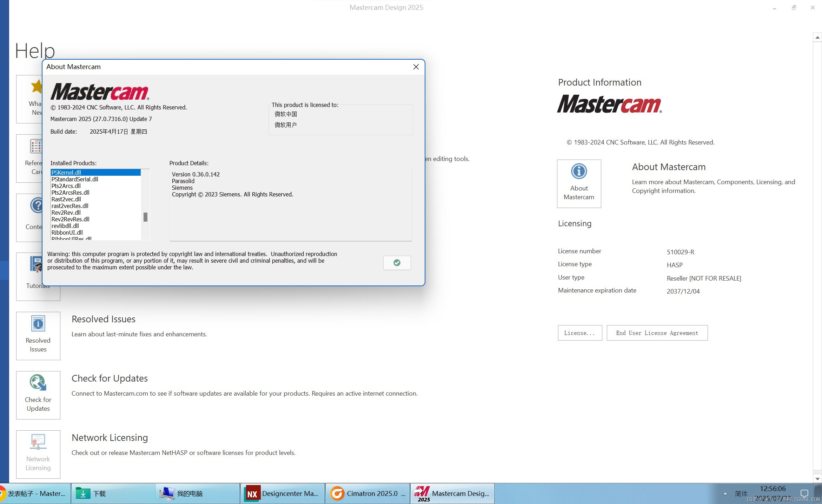Confirm About dialog with green checkmark button
Image resolution: width=822 pixels, height=504 pixels.
397,263
